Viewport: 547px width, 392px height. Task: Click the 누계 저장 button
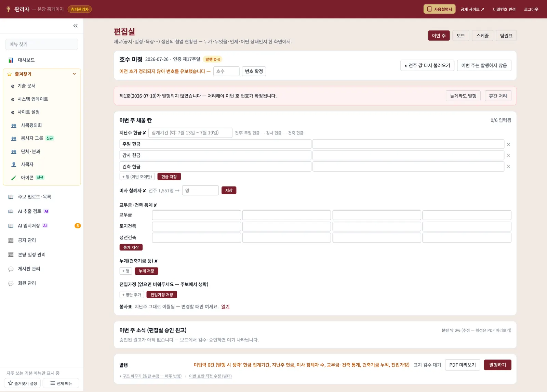(x=146, y=271)
